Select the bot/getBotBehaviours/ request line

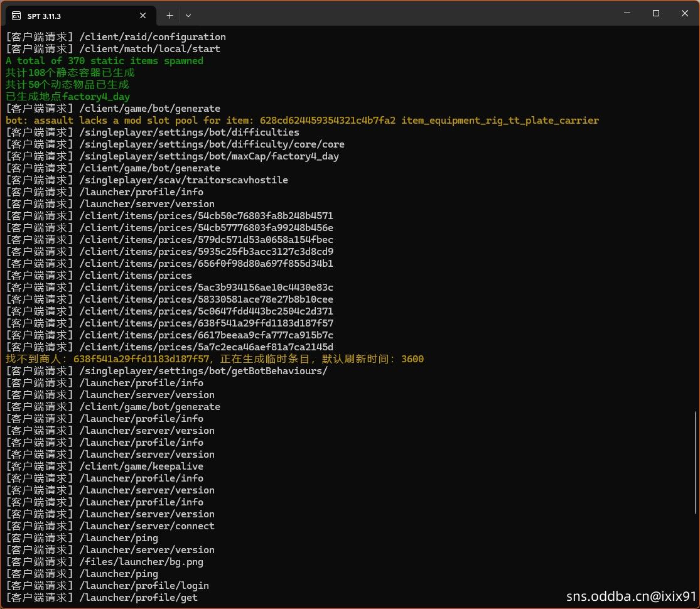(166, 371)
